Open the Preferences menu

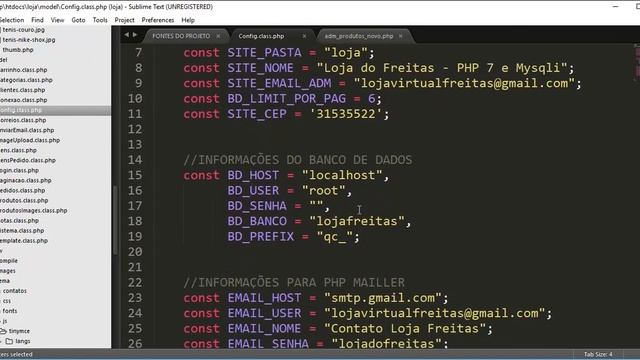tap(158, 20)
